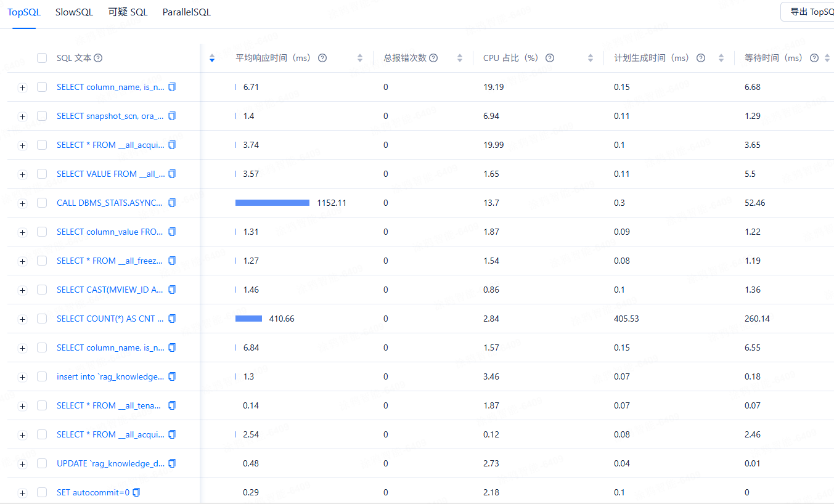The image size is (834, 504).
Task: Copy the SET autocommit=0 SQL text
Action: point(136,492)
